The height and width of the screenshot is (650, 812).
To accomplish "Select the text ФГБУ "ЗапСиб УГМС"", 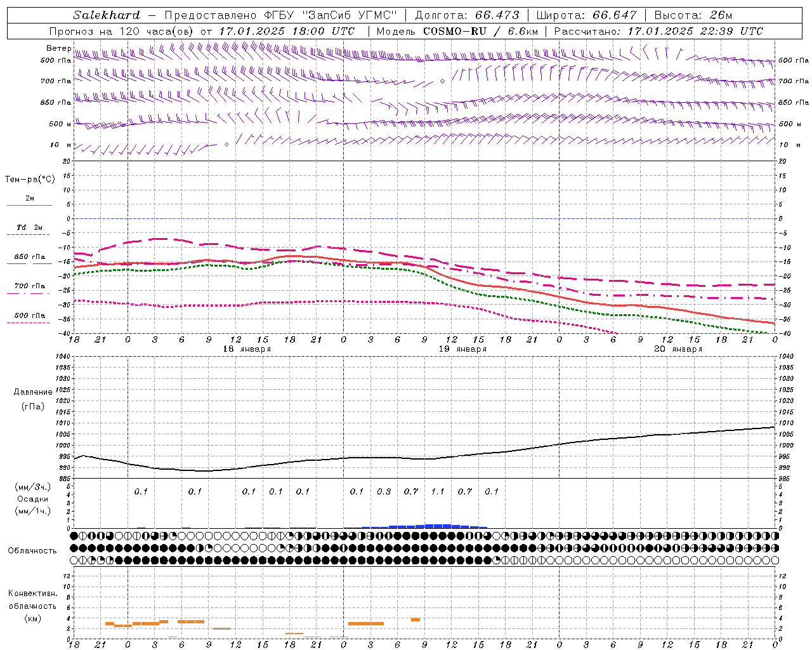I will [x=330, y=15].
